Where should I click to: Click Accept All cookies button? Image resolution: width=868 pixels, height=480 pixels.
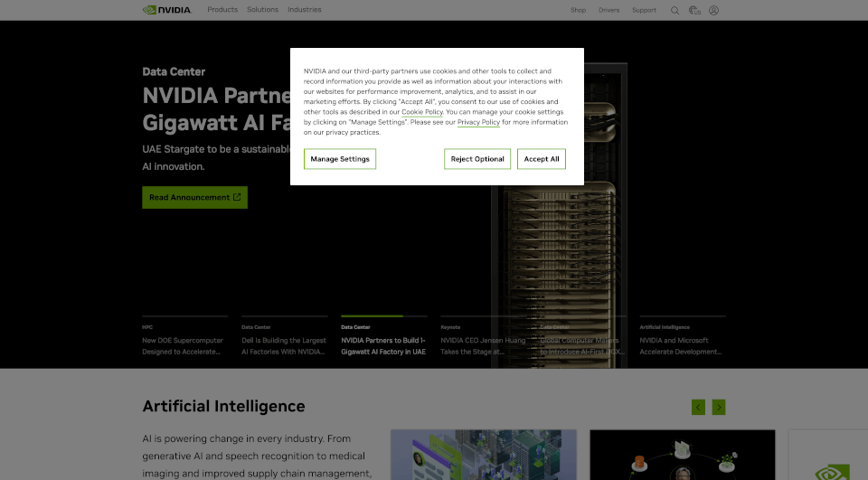pos(542,159)
